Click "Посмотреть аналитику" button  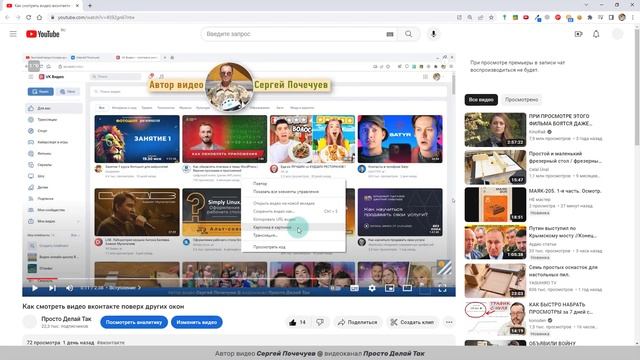point(134,322)
